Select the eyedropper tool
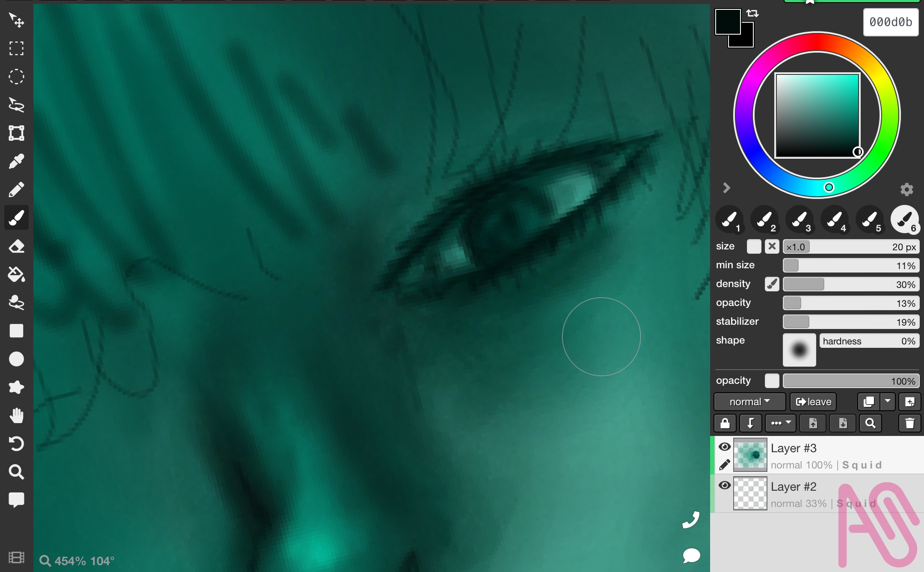The image size is (924, 572). click(x=16, y=161)
